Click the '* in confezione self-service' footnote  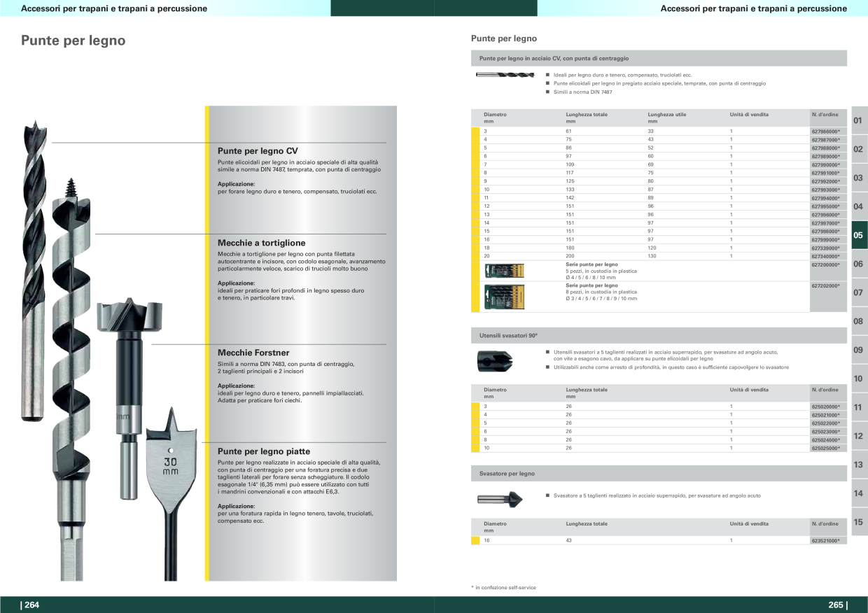point(504,588)
